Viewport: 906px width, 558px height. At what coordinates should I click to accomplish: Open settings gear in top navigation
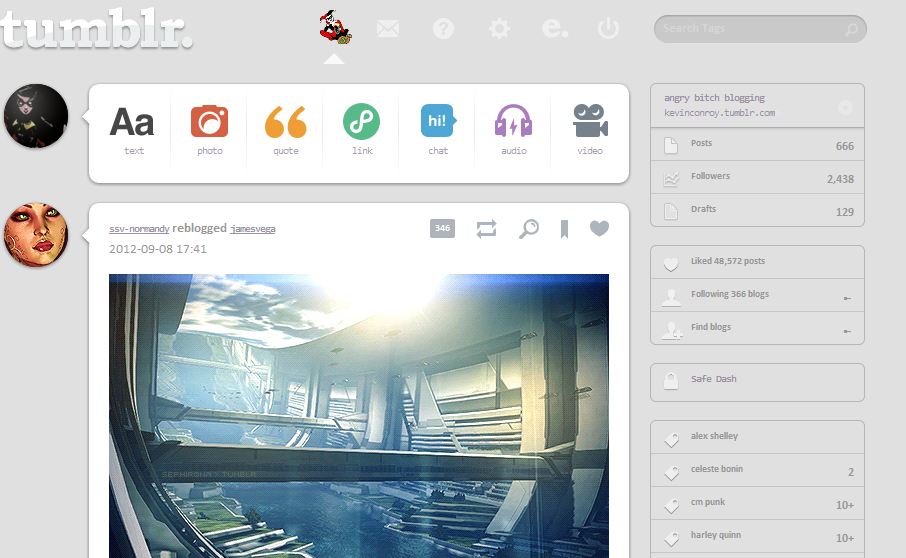click(499, 28)
